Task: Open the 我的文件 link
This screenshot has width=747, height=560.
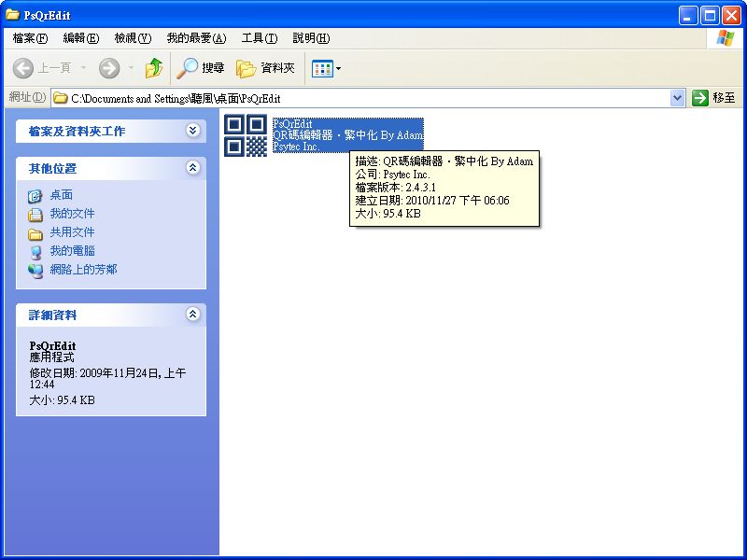Action: coord(72,214)
